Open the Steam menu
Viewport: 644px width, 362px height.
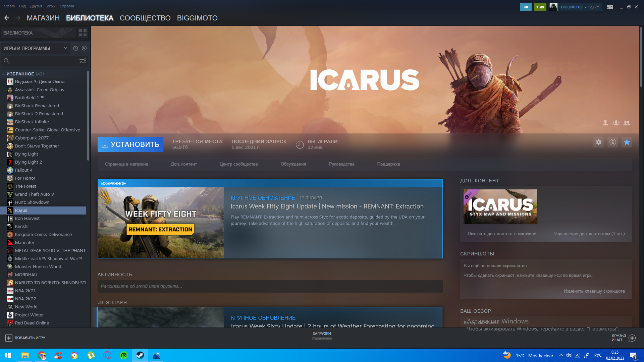(9, 6)
